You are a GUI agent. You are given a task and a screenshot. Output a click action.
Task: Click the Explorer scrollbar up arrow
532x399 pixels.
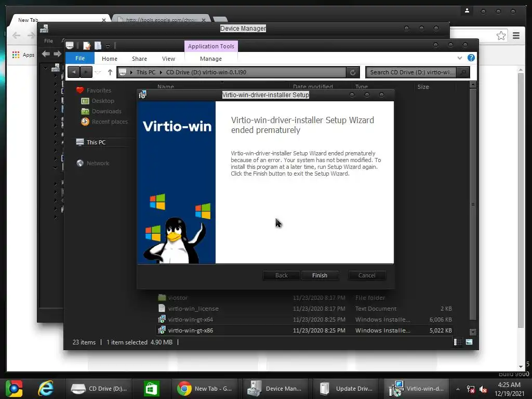tap(473, 85)
